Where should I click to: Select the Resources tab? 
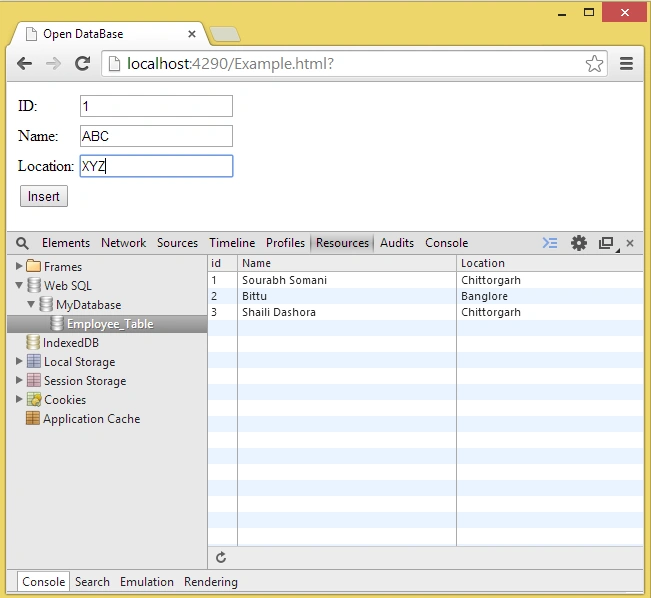pos(342,243)
